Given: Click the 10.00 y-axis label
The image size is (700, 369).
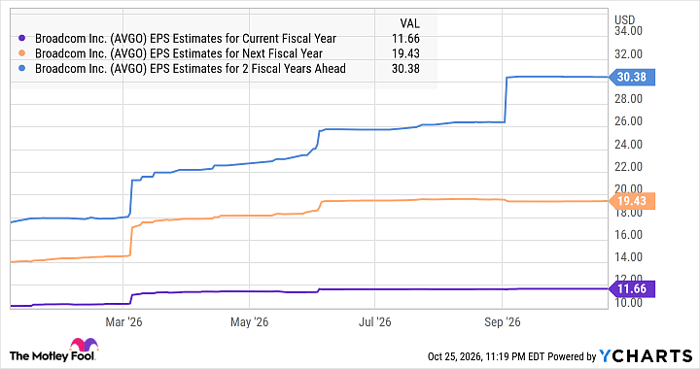Looking at the screenshot, I should 629,303.
